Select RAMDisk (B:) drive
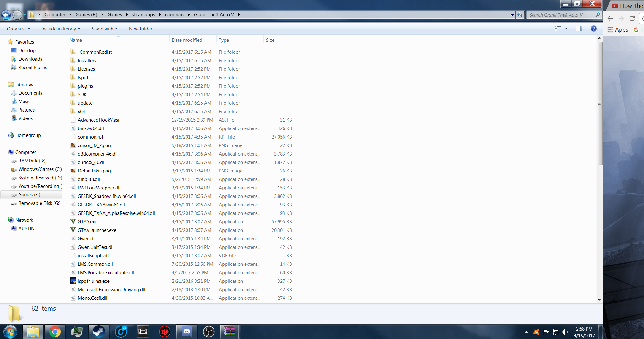 pyautogui.click(x=32, y=161)
